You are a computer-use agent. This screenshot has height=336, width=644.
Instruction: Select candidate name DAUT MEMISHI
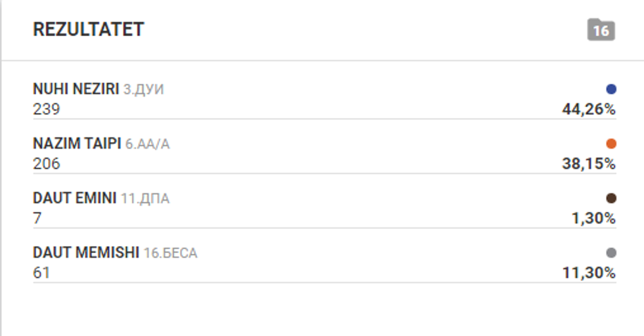coord(85,252)
